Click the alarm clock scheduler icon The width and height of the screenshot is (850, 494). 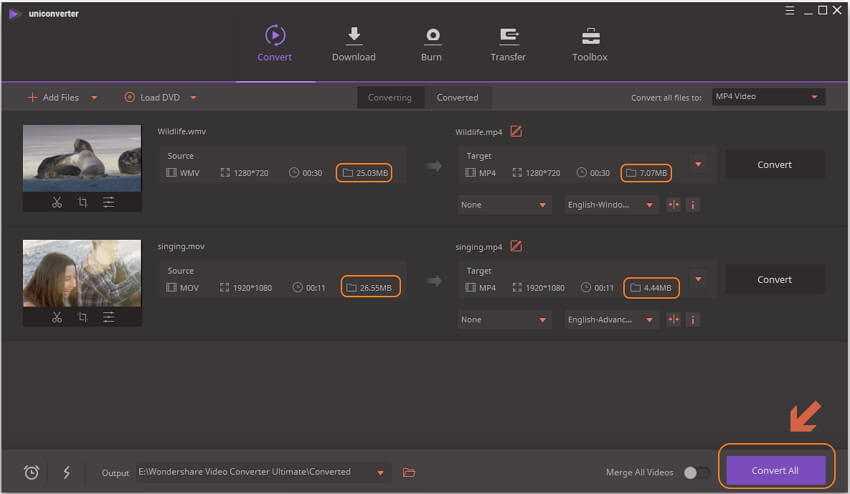tap(32, 472)
